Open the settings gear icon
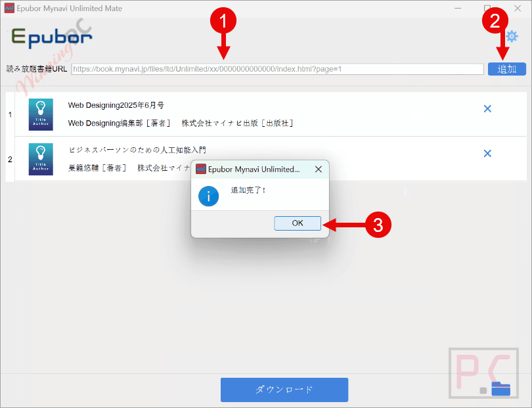Viewport: 532px width, 408px height. pos(512,36)
